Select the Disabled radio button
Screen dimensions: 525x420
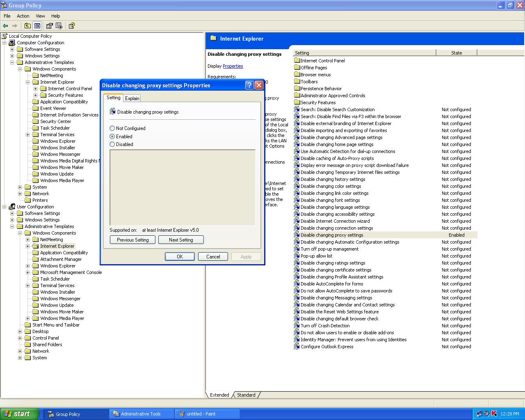tap(112, 144)
